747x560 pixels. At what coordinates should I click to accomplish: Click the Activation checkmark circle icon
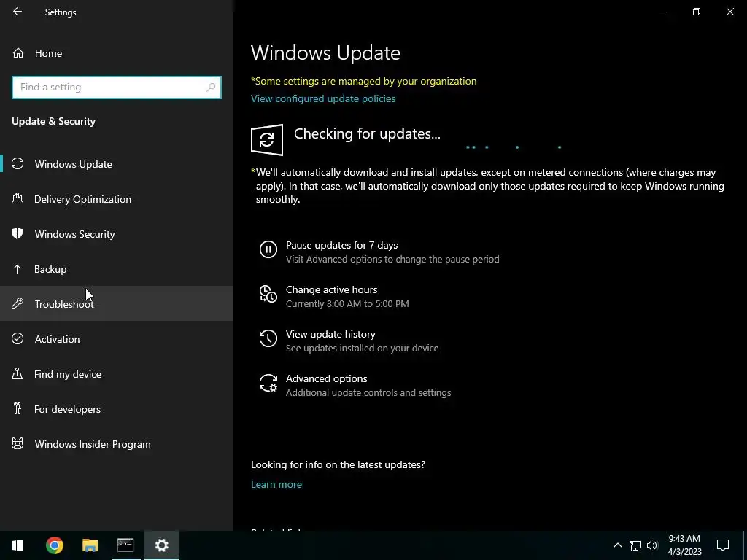18,338
